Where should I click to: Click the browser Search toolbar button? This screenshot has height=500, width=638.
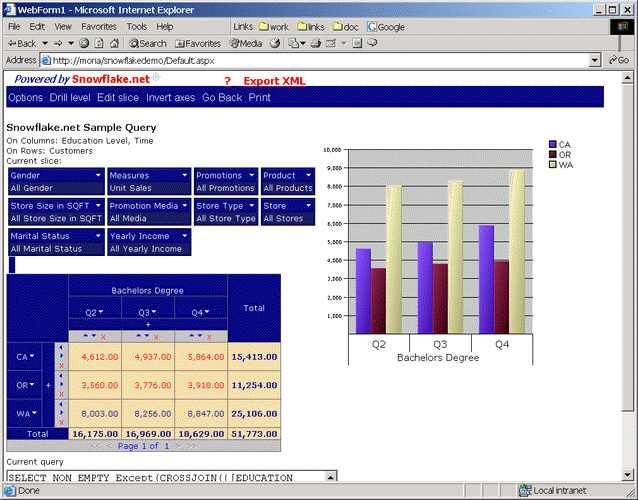click(x=148, y=43)
